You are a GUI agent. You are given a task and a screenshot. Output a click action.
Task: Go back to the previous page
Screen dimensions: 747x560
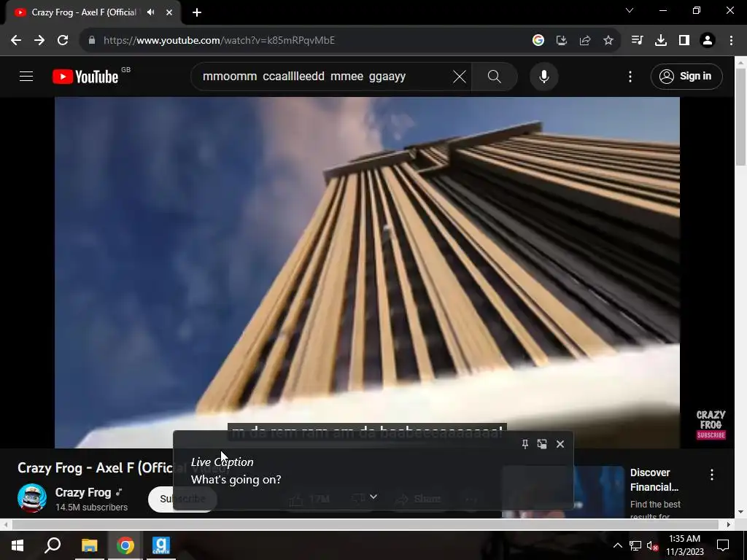(16, 41)
